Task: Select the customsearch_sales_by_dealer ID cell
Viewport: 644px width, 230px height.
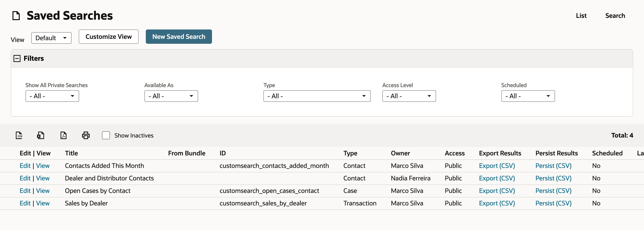Action: [263, 203]
